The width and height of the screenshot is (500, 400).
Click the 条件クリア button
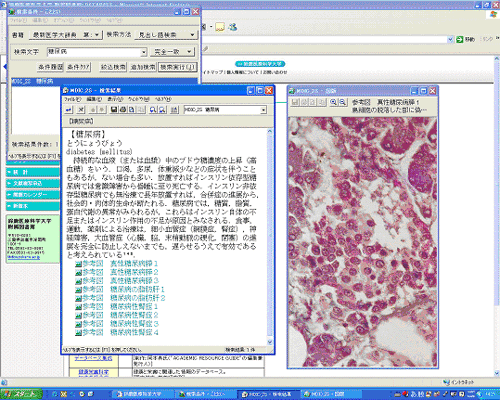coord(78,67)
